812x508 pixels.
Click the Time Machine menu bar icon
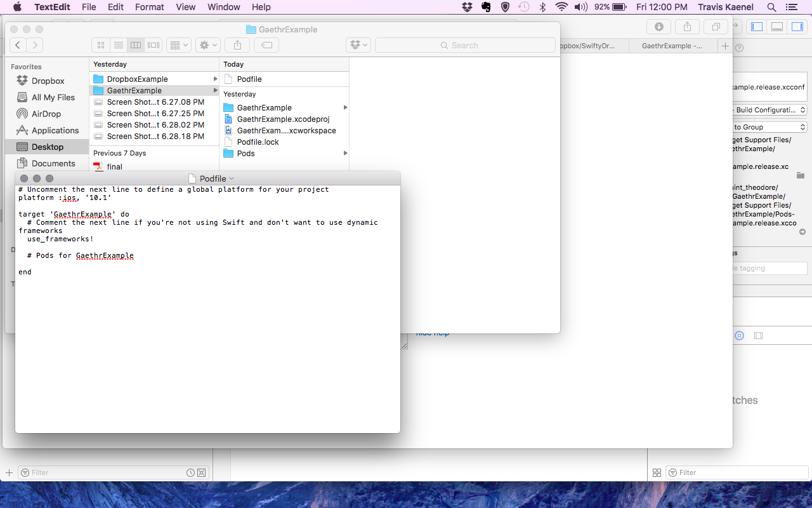coord(524,7)
